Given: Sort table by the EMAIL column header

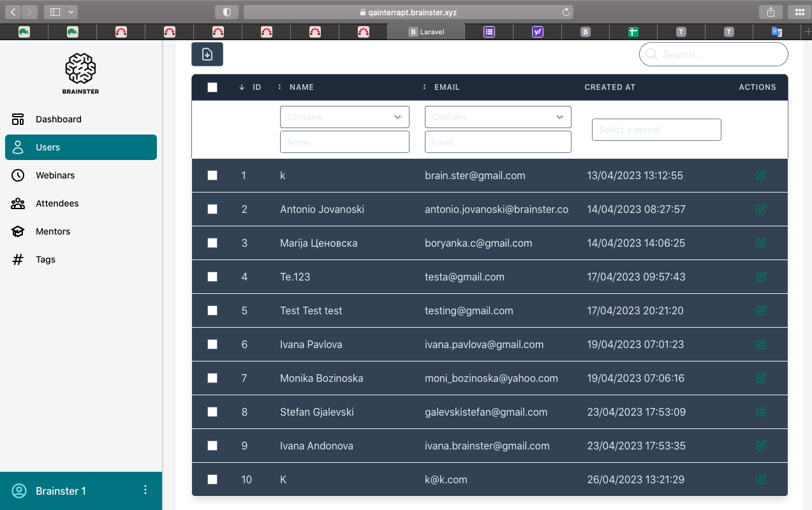Looking at the screenshot, I should [x=447, y=87].
